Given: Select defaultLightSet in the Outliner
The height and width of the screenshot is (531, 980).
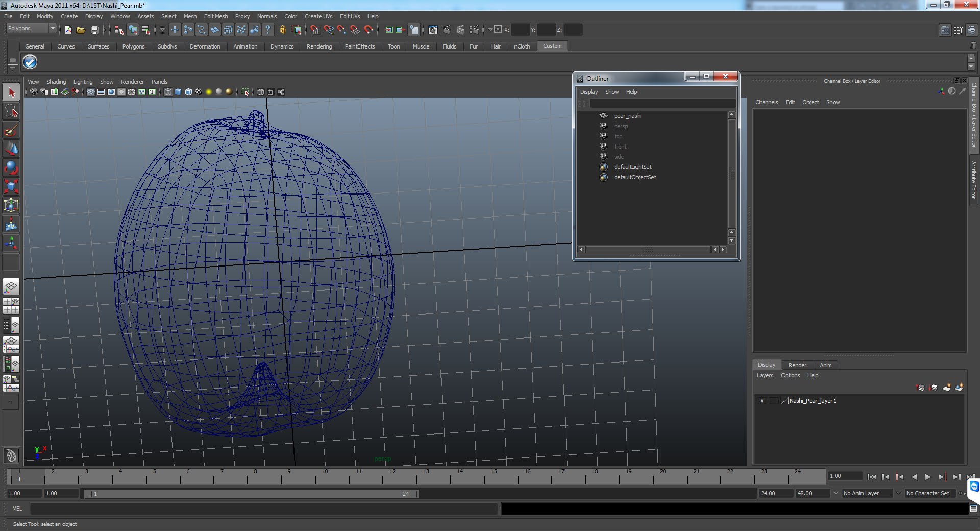Looking at the screenshot, I should click(632, 167).
